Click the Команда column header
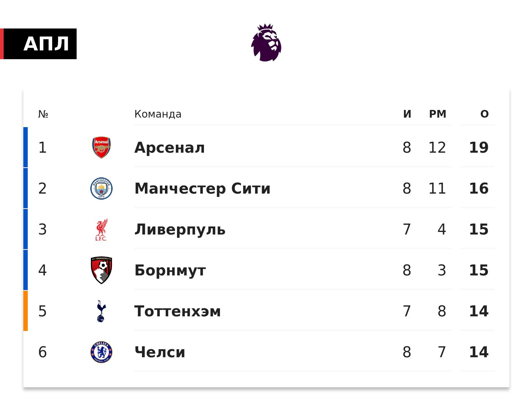The image size is (532, 404). (x=158, y=114)
